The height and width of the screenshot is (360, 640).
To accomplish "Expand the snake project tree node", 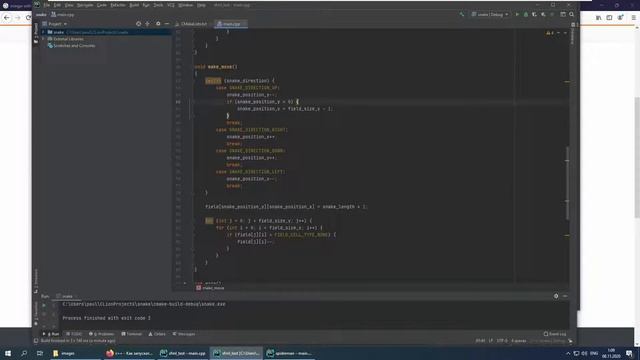I will pos(44,32).
